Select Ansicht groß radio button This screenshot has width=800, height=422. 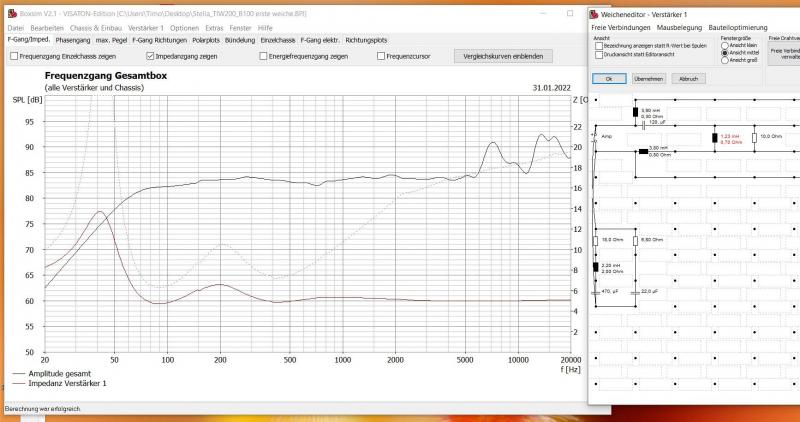click(x=724, y=60)
